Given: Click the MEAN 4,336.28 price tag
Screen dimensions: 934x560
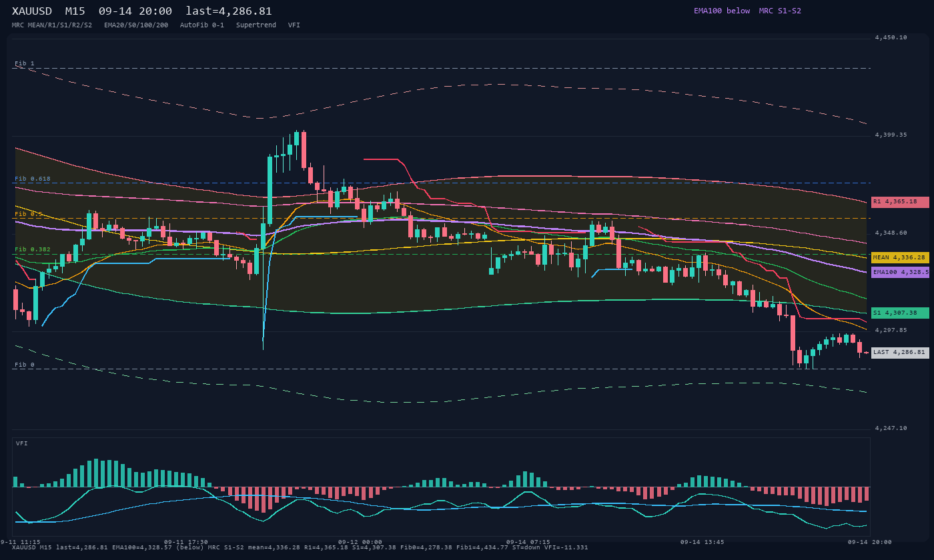Looking at the screenshot, I should click(900, 257).
